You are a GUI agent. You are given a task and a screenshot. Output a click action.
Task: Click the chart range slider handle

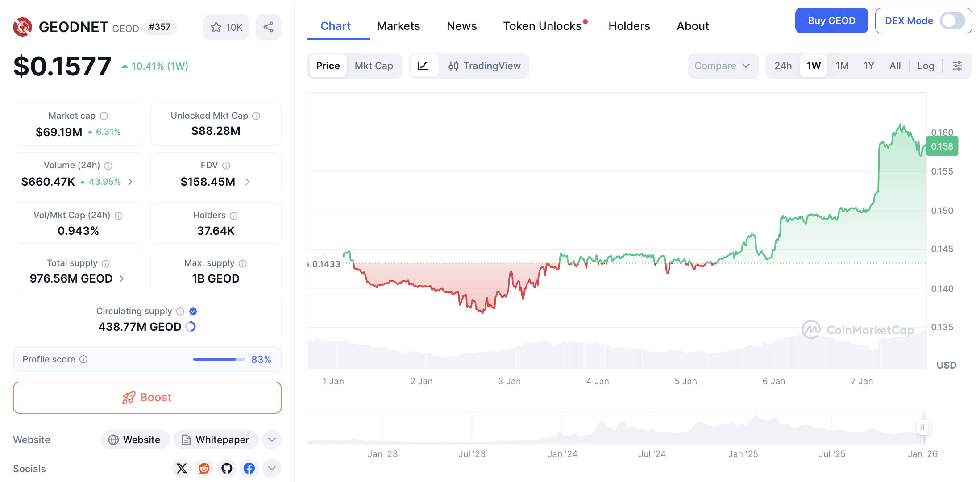[922, 427]
